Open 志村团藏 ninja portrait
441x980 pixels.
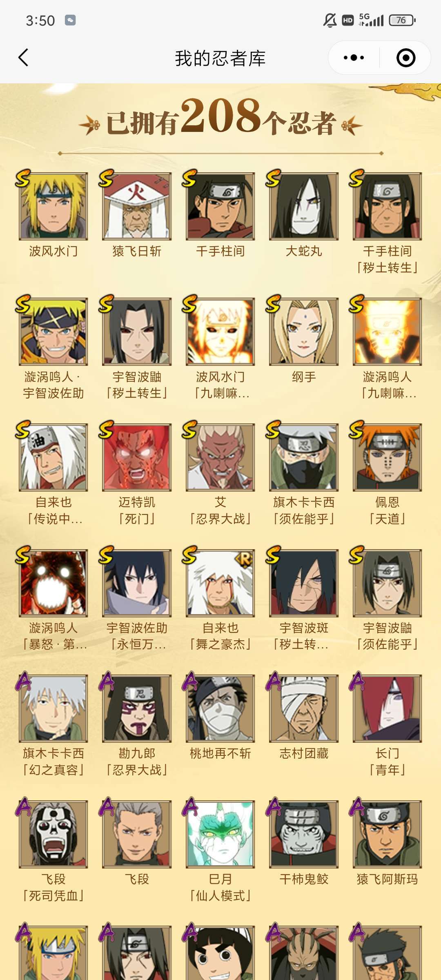304,708
